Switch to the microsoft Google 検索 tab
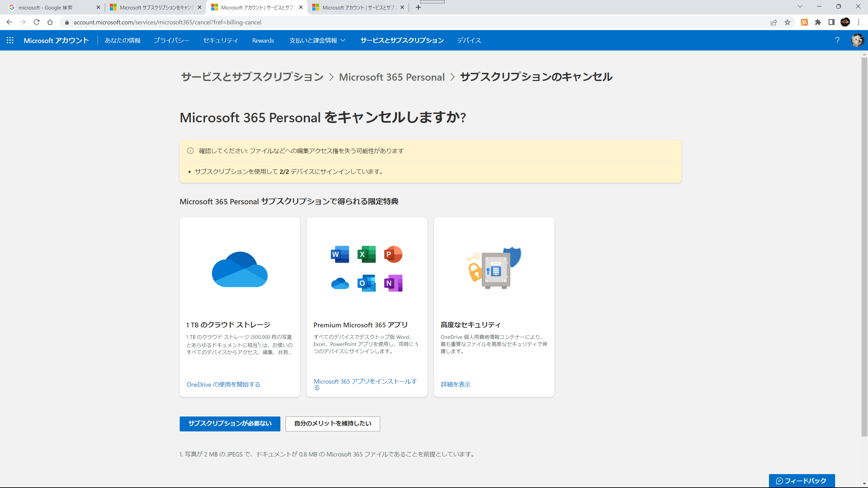 tap(54, 7)
